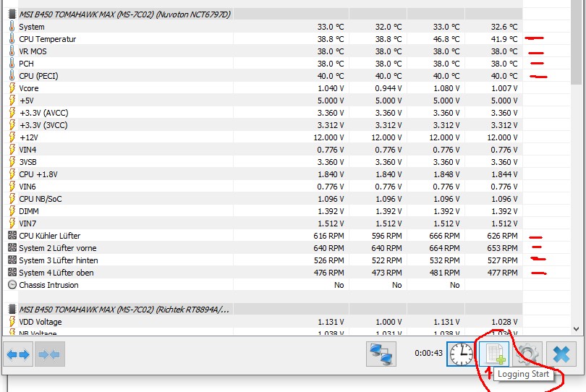Click the clock reset timer button

[x=461, y=354]
